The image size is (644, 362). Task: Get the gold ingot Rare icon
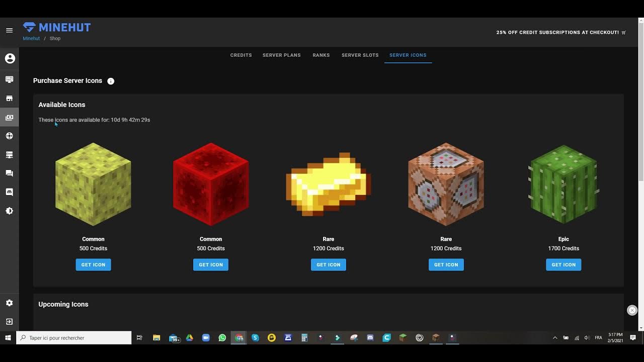[329, 264]
